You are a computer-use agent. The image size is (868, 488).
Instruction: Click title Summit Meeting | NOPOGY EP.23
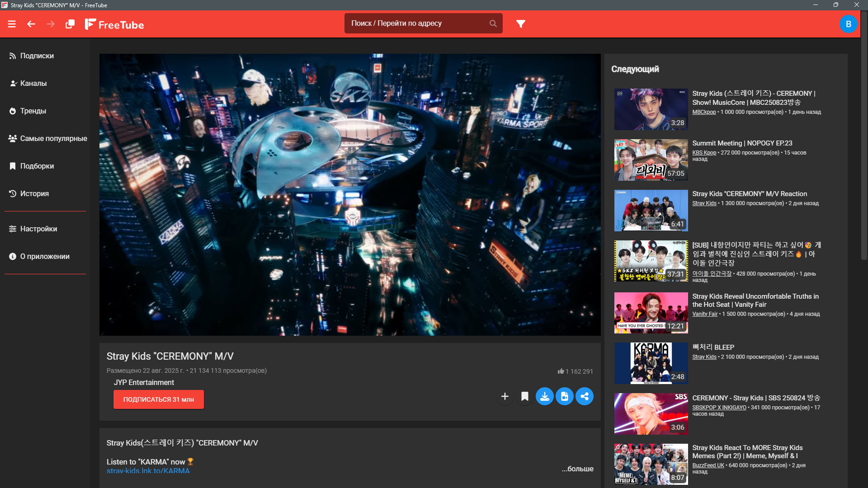742,143
